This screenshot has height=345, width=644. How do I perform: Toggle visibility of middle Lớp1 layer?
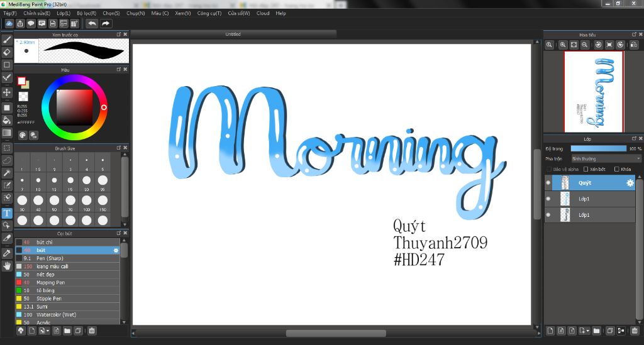[548, 199]
